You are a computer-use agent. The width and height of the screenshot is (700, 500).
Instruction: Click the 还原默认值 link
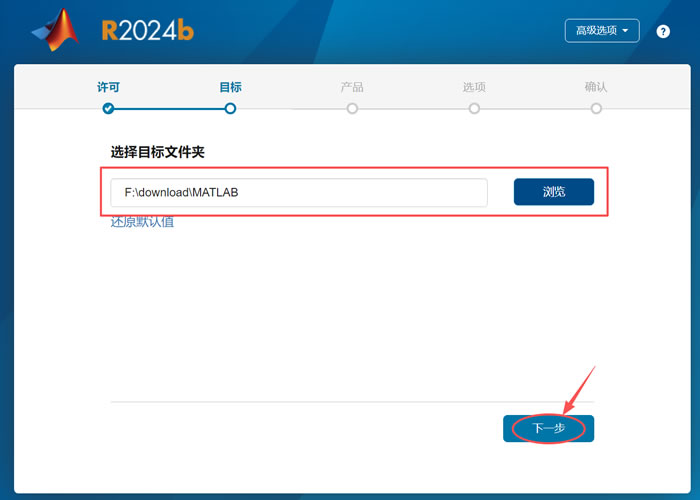point(142,222)
